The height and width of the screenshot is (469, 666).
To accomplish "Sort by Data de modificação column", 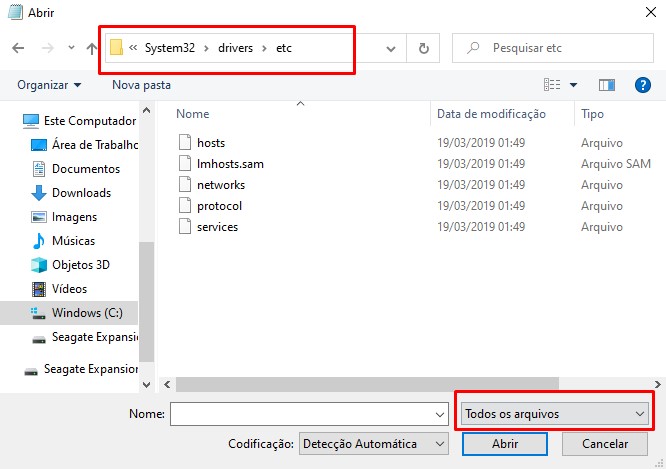I will 491,114.
